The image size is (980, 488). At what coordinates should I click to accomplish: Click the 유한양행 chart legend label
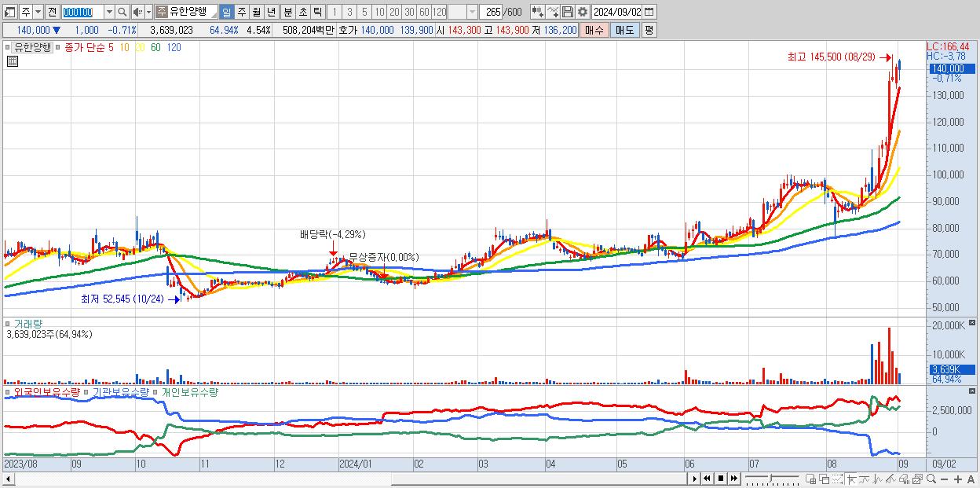[x=32, y=47]
